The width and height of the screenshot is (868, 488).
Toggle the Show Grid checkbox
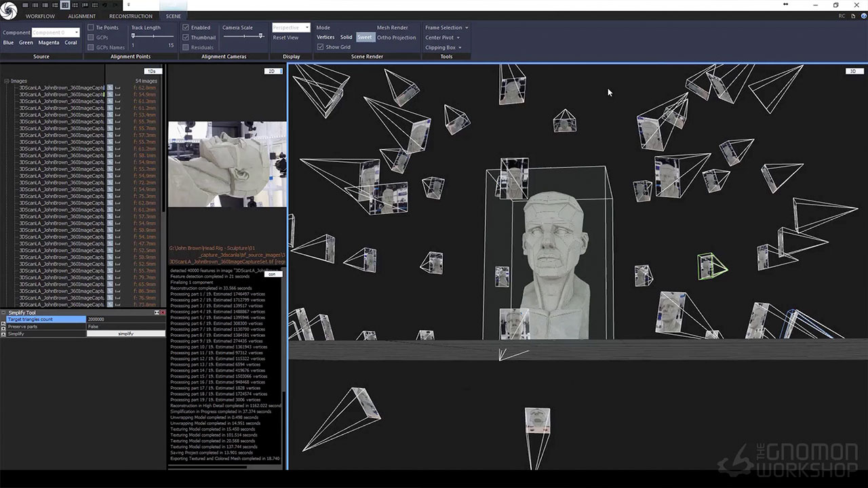pyautogui.click(x=321, y=47)
